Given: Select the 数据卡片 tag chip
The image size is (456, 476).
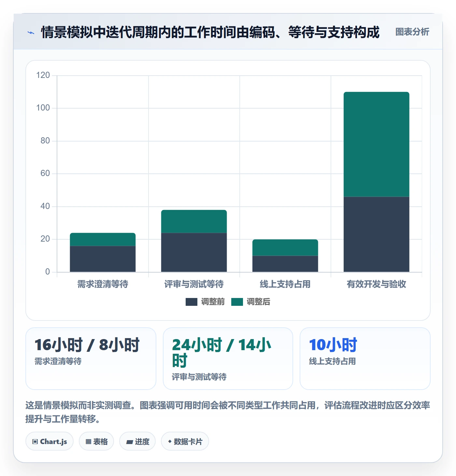Looking at the screenshot, I should click(185, 441).
